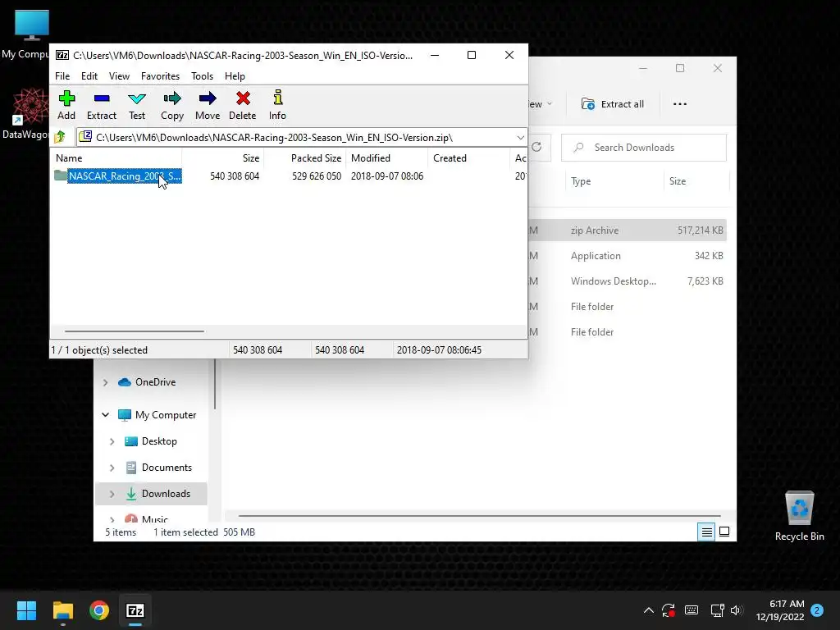Open the clock showing 6:17 AM
Screen dimensions: 840x630
780,610
